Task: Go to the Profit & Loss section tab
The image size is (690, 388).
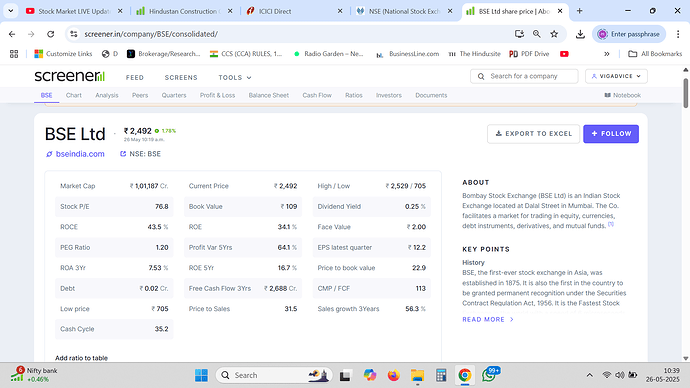Action: point(217,95)
